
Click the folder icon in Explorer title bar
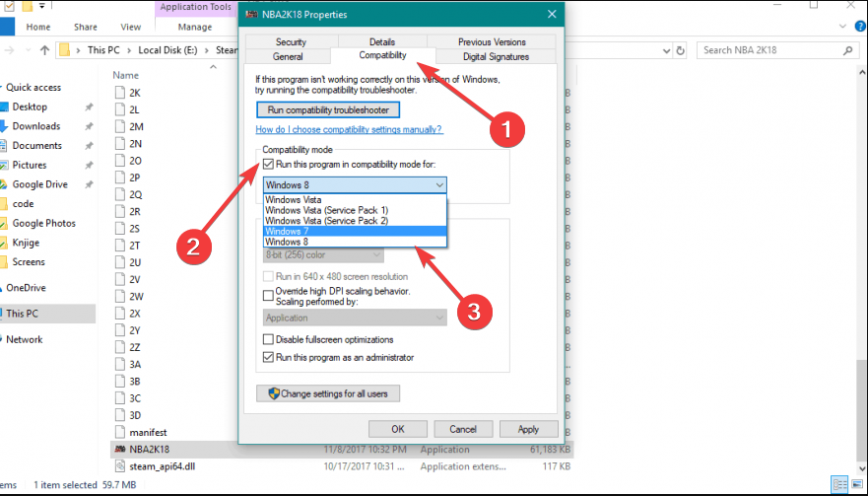click(x=26, y=6)
